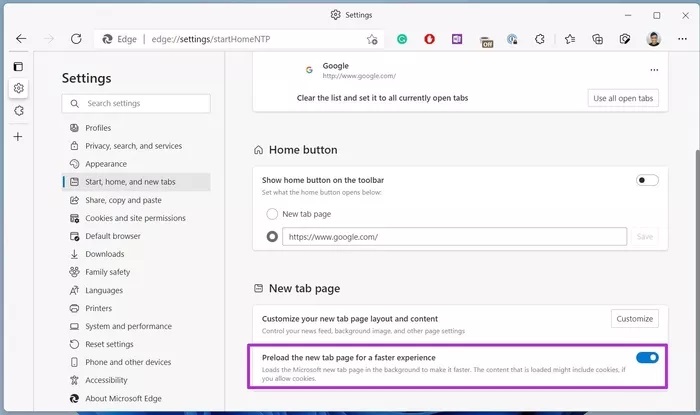Open System and performance settings
The image size is (700, 415).
point(128,326)
